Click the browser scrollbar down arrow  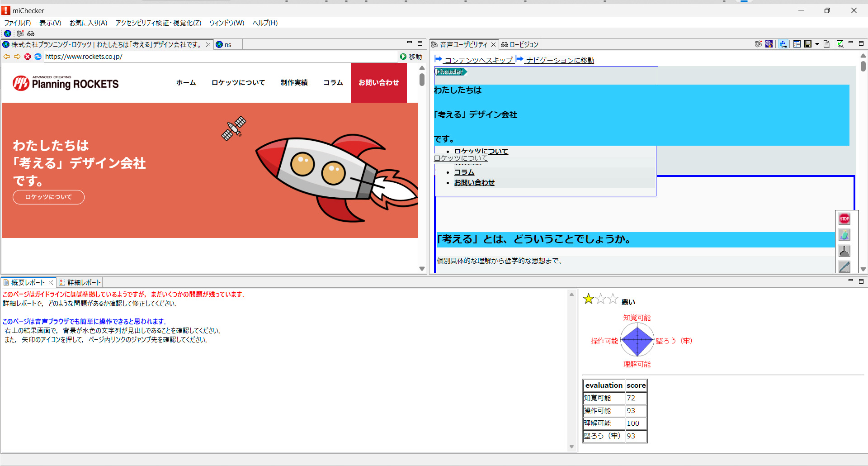421,269
